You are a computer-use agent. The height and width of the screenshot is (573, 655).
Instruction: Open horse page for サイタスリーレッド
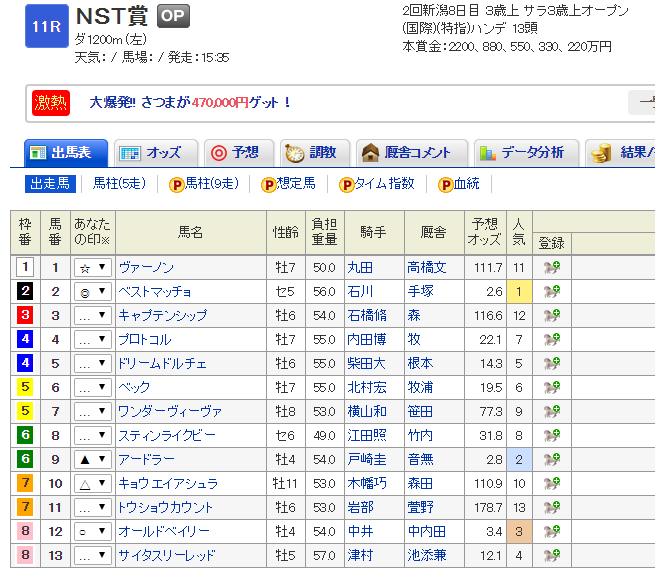tap(167, 555)
